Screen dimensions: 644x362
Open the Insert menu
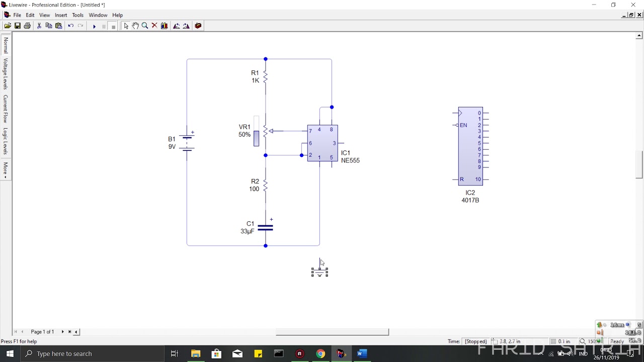point(61,15)
